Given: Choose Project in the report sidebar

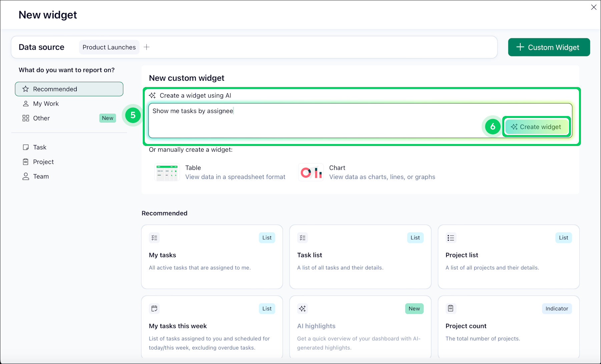Looking at the screenshot, I should tap(43, 162).
